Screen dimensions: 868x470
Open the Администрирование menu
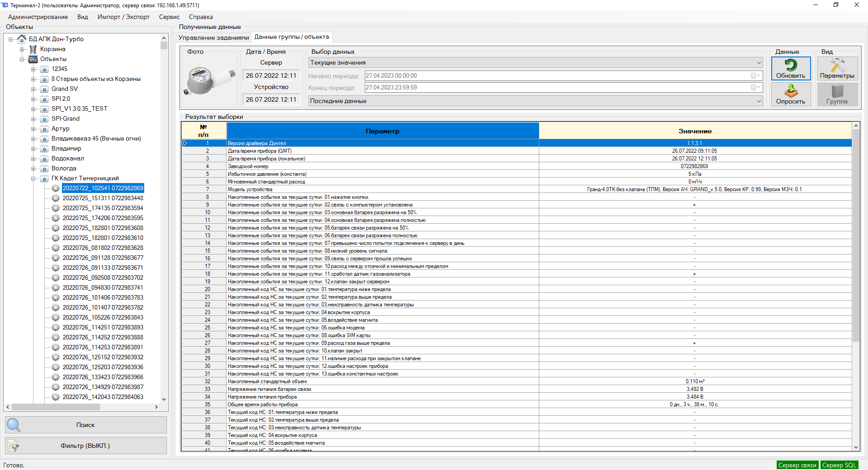[38, 17]
